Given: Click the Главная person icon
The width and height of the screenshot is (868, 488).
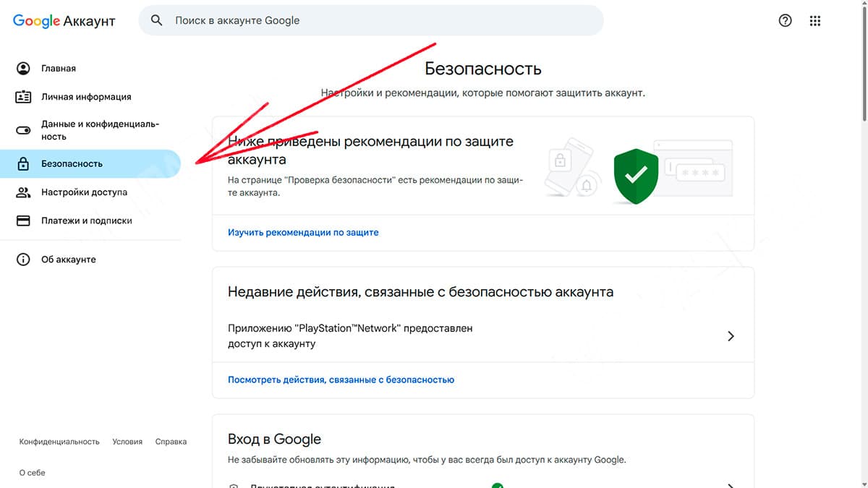Looking at the screenshot, I should click(23, 68).
